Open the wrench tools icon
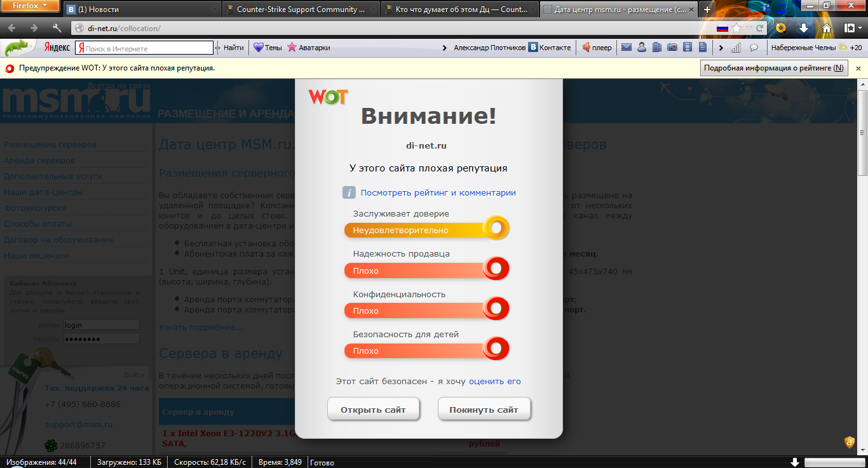The height and width of the screenshot is (468, 868). [x=57, y=29]
